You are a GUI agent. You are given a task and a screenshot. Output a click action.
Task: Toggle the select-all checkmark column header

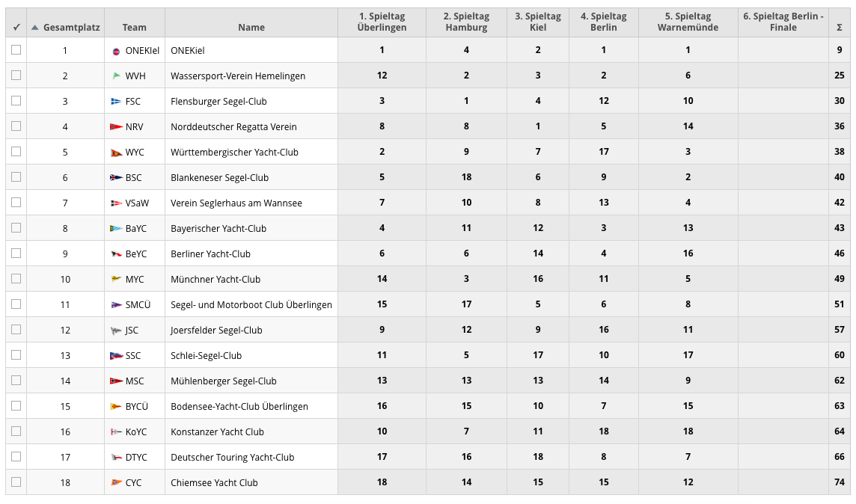coord(16,28)
